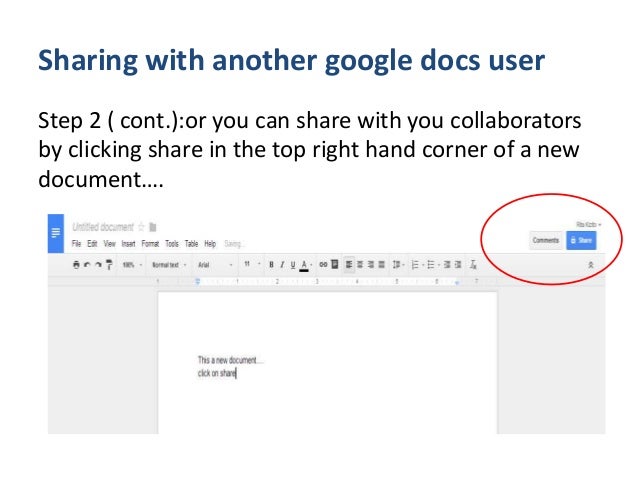The image size is (638, 479).
Task: Open the View menu
Action: 109,244
